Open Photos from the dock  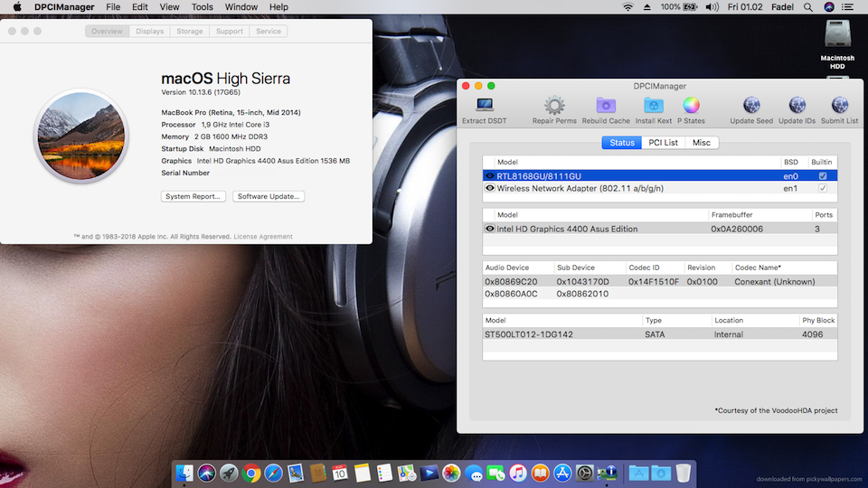point(451,473)
